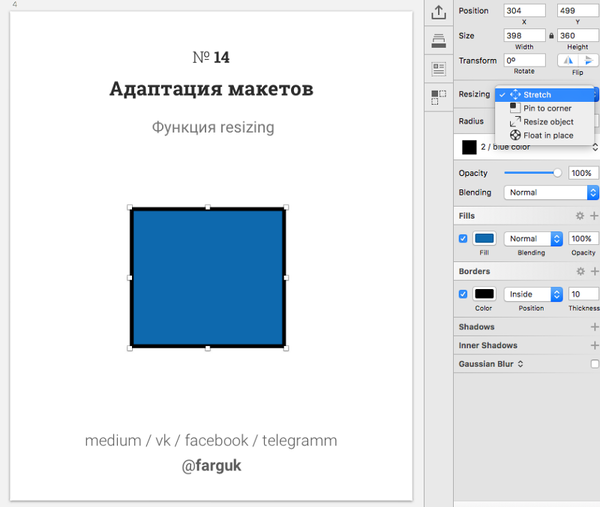Open Fills settings gear

[x=580, y=216]
